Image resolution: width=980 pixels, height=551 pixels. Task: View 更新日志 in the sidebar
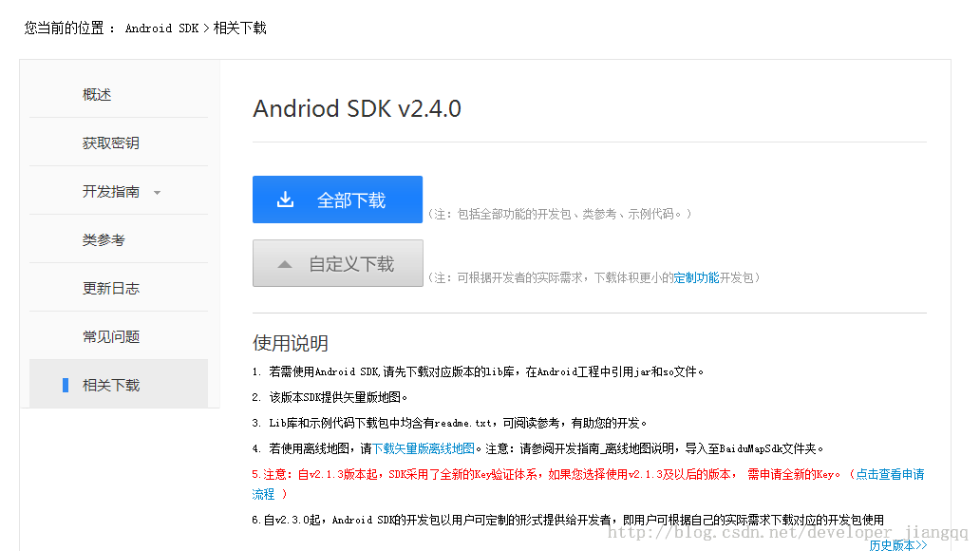coord(110,289)
